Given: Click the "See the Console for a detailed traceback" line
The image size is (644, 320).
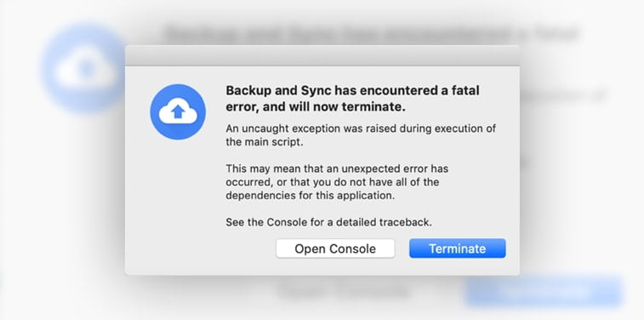Looking at the screenshot, I should coord(328,222).
